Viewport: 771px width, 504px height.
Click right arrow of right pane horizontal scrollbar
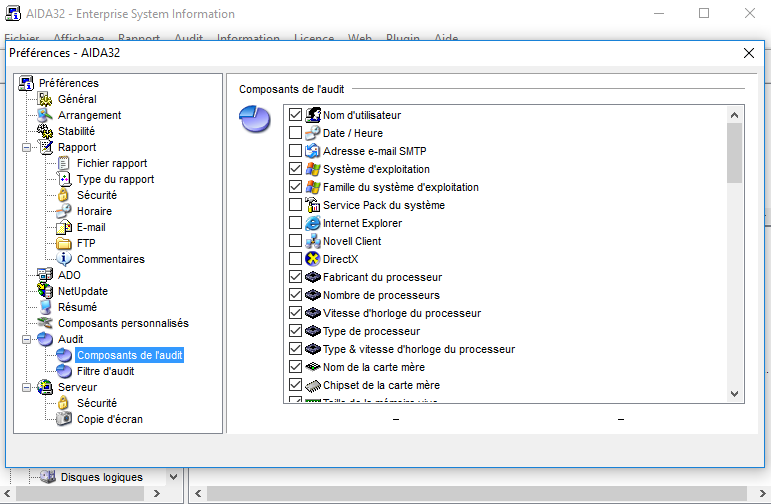tap(763, 493)
